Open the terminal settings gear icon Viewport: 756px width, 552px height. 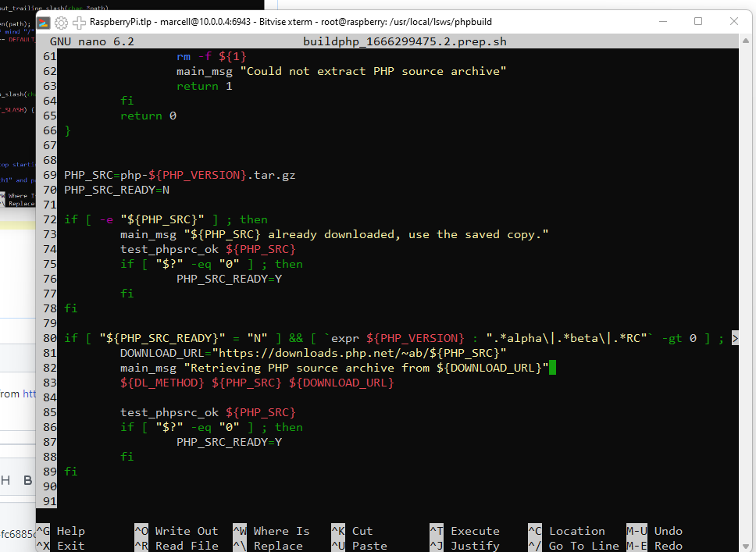[x=62, y=22]
